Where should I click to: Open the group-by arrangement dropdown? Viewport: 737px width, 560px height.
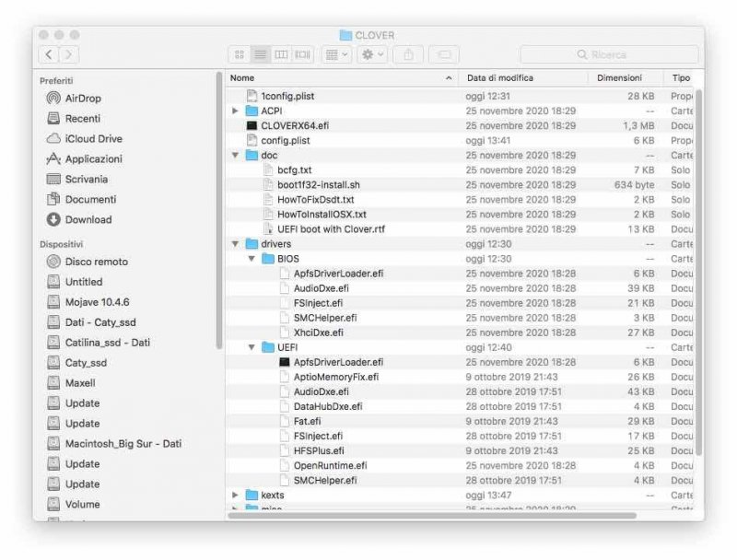[336, 55]
